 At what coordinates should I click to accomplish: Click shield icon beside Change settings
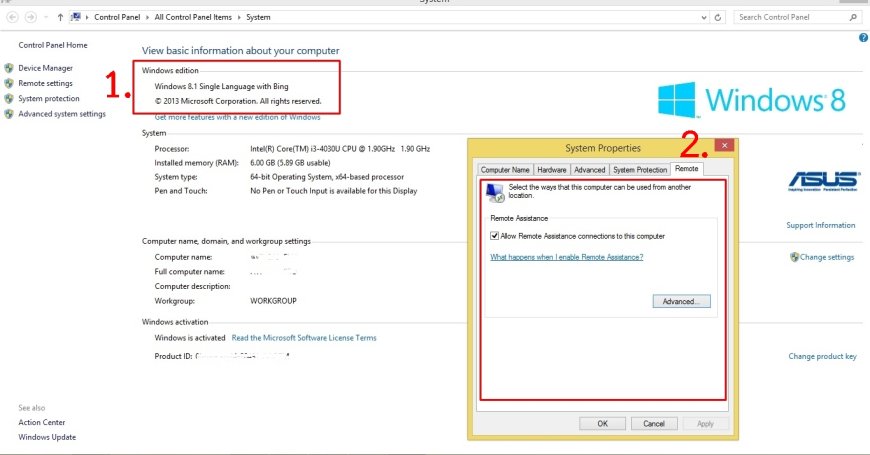[795, 257]
